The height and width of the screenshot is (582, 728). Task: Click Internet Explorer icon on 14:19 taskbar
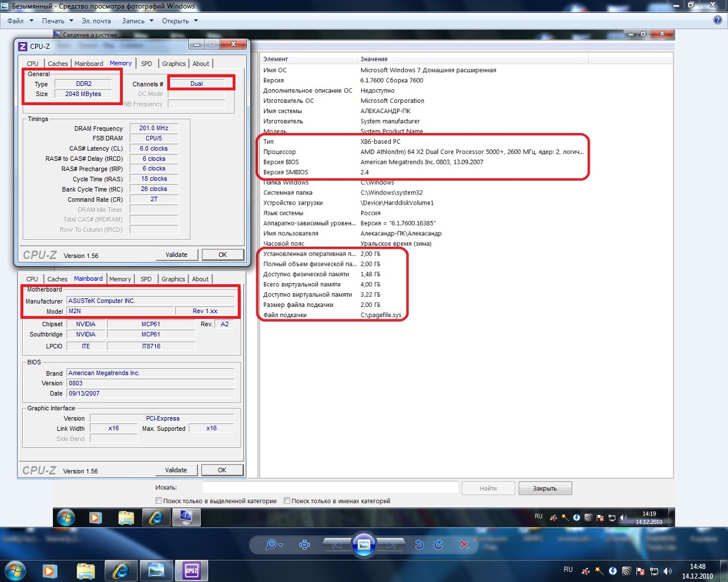(x=156, y=517)
